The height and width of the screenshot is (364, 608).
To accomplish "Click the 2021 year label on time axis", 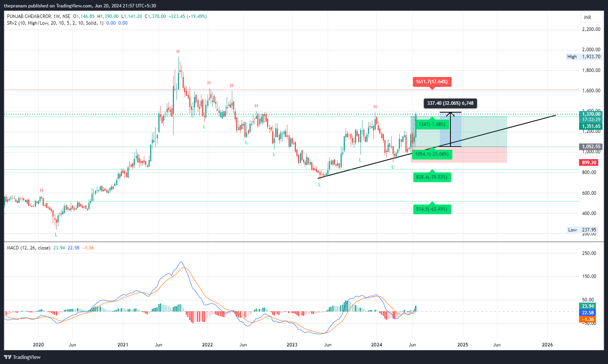I will pos(123,345).
